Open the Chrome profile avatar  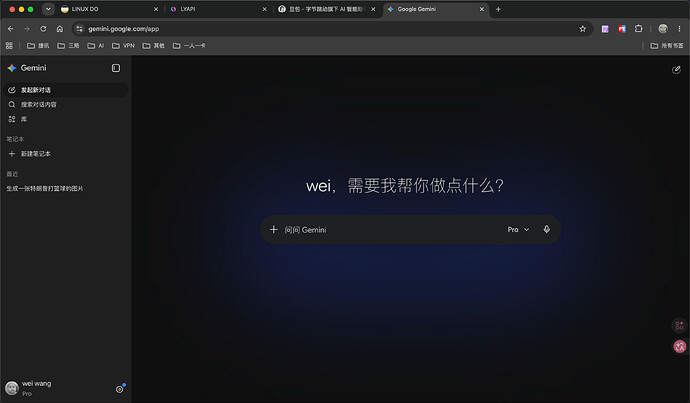pos(663,29)
